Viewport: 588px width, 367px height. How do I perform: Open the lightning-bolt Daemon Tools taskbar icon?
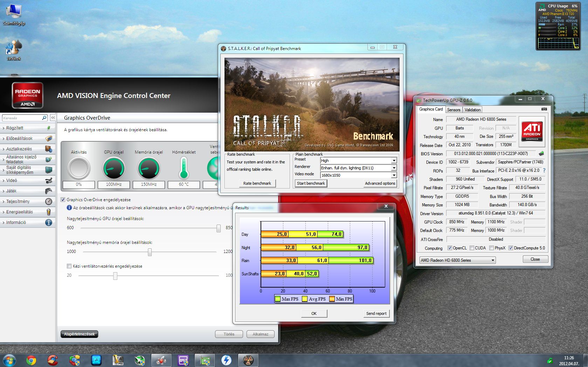click(x=226, y=360)
